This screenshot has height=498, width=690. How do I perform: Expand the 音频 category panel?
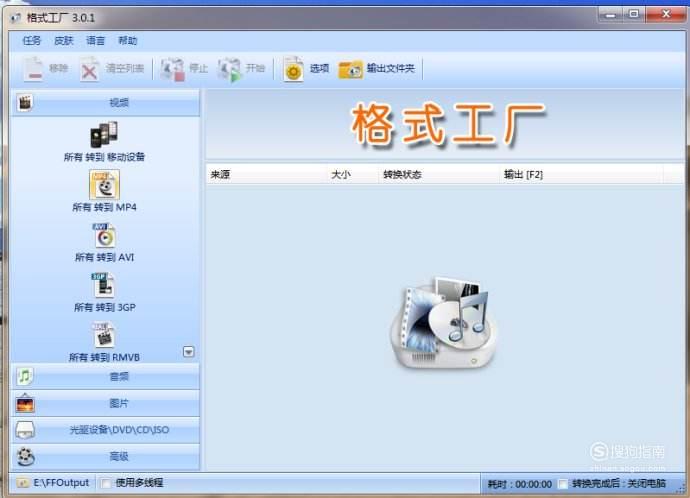(x=105, y=377)
